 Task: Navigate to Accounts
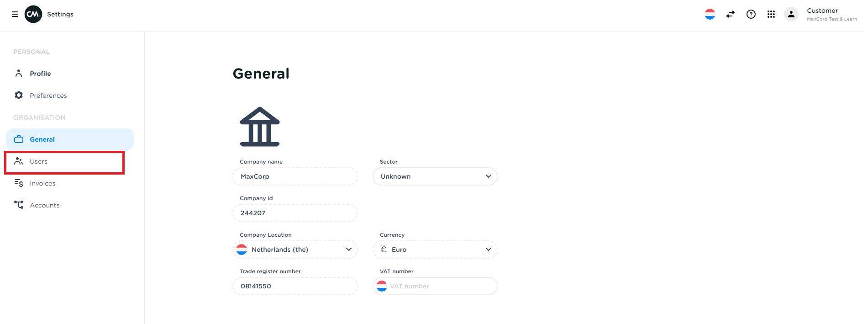tap(44, 205)
